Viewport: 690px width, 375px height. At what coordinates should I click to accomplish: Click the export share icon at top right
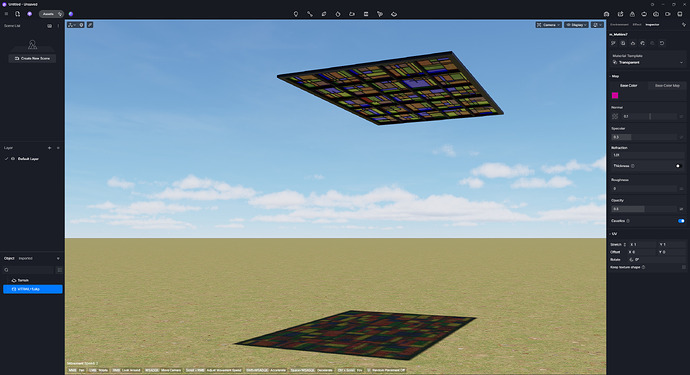tap(620, 14)
